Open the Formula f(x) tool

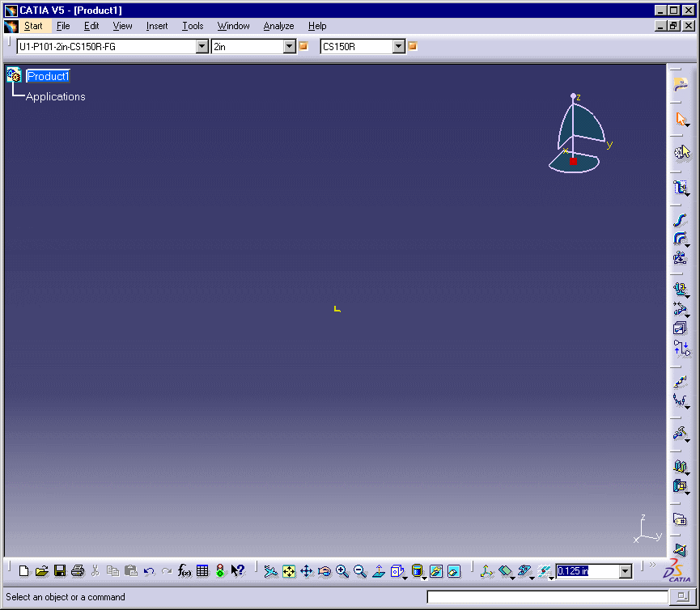click(x=185, y=571)
